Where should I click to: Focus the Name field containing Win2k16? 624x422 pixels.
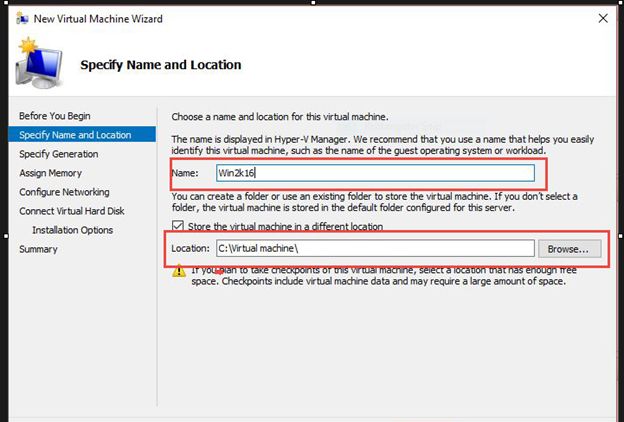click(375, 173)
